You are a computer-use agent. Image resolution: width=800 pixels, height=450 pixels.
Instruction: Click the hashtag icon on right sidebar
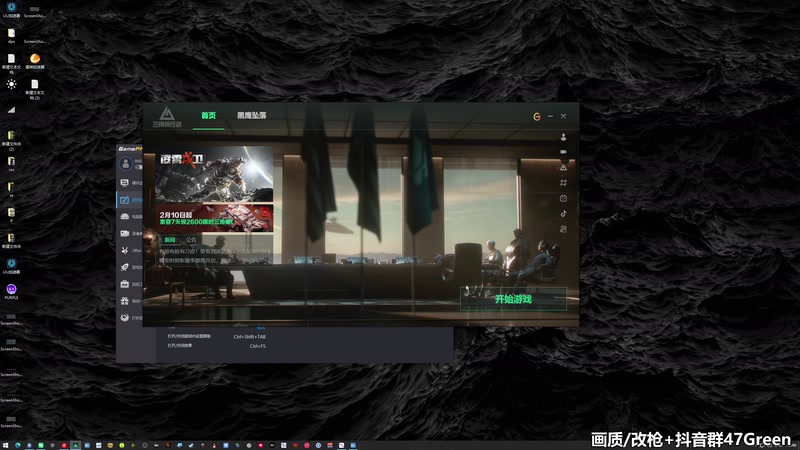(563, 183)
